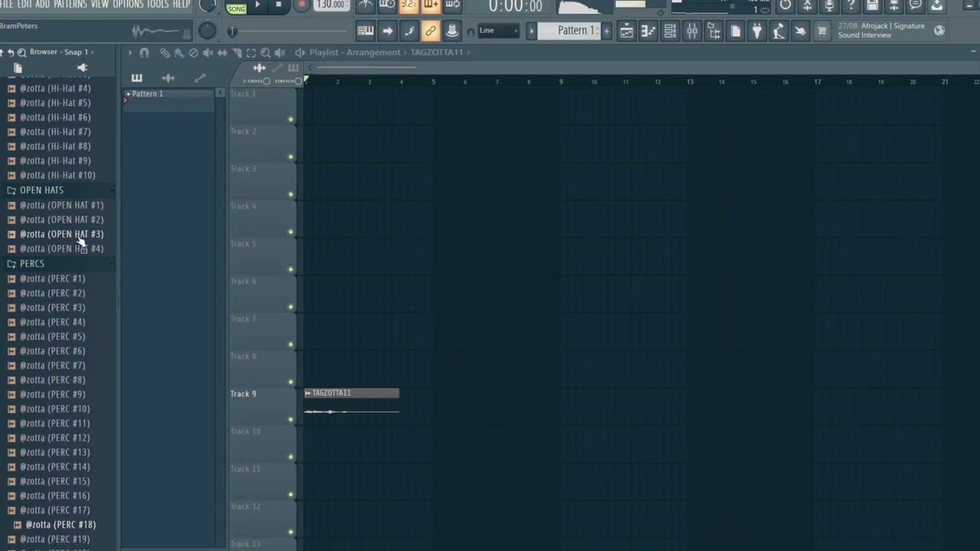Image resolution: width=980 pixels, height=551 pixels.
Task: Open the tempo tapper icon
Action: [778, 31]
